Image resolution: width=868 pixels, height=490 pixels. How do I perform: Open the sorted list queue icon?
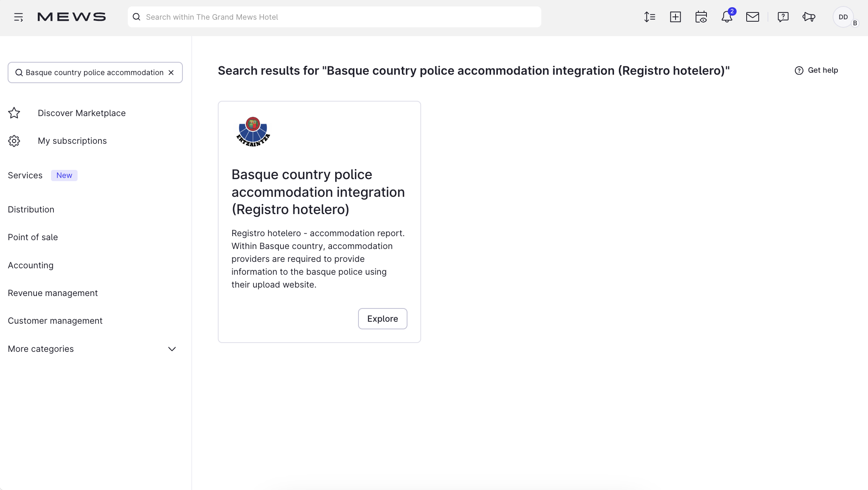[x=650, y=17]
